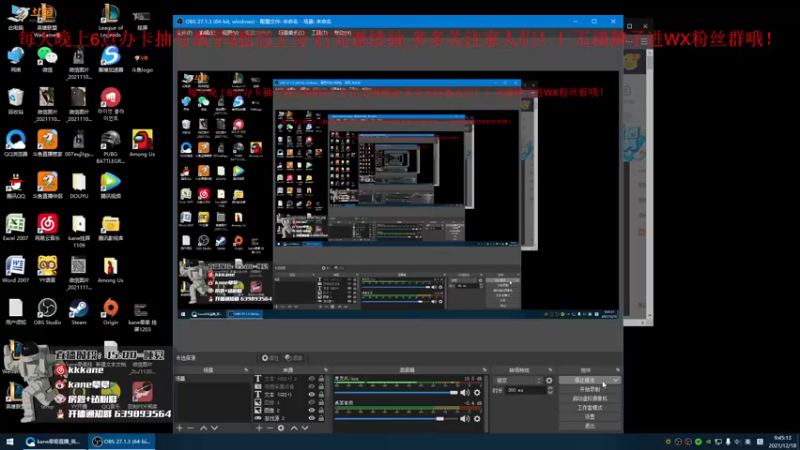This screenshot has height=450, width=800.
Task: Select the red crewmate Among Us desktop icon
Action: tap(142, 143)
